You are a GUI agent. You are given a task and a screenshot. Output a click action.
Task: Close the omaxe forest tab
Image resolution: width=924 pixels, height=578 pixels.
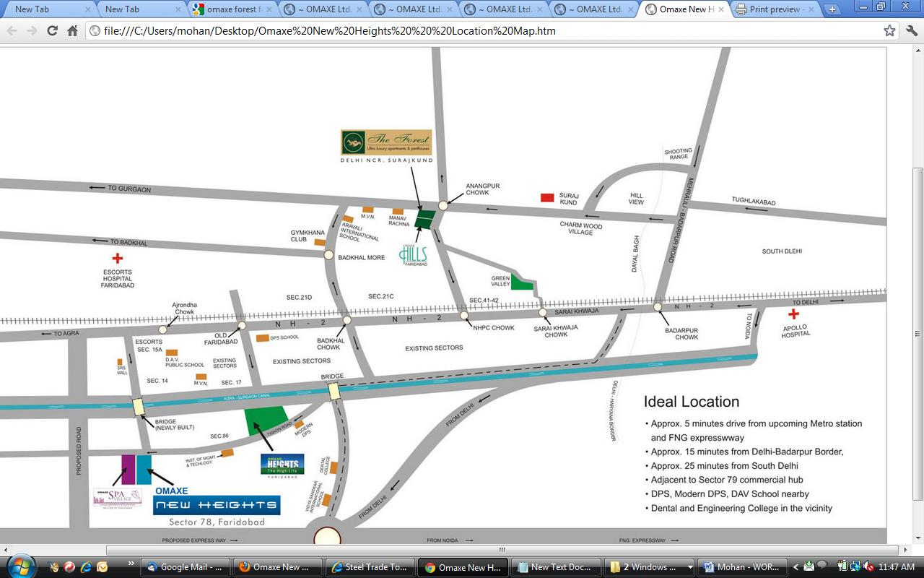click(269, 9)
